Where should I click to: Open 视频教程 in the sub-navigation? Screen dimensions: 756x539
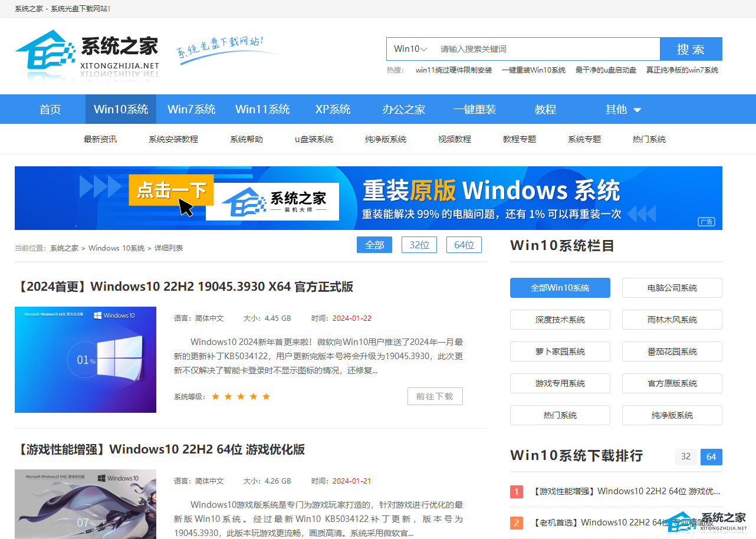(455, 139)
